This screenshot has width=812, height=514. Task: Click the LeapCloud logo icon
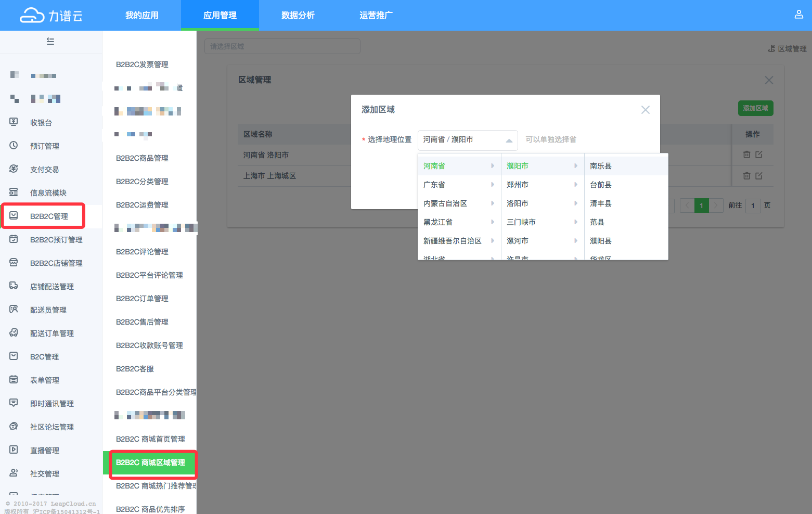pos(32,16)
